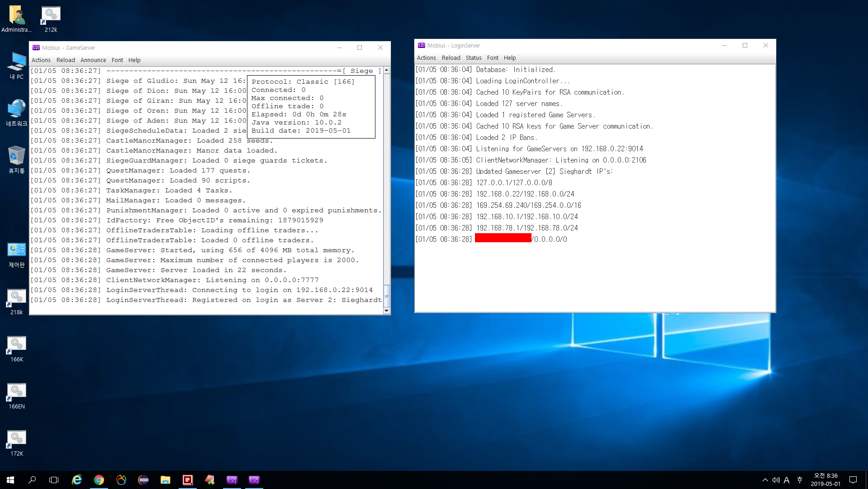
Task: Open Actions menu in GameServer window
Action: 41,60
